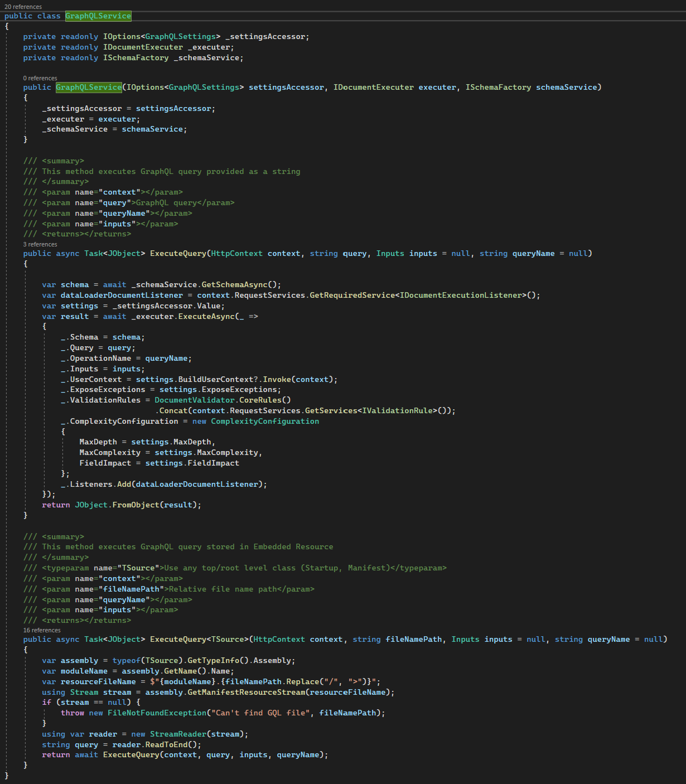Click the FromObject method call
This screenshot has height=784, width=686.
(136, 505)
